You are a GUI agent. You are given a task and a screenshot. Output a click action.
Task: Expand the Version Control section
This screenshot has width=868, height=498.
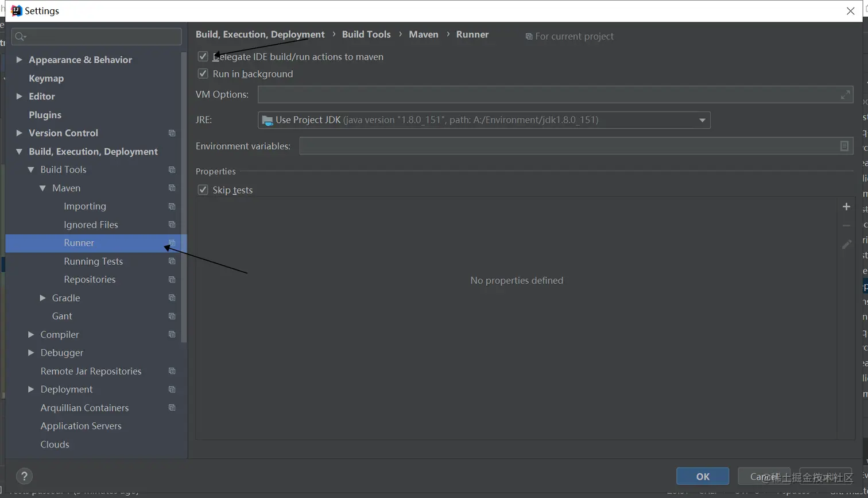[19, 133]
